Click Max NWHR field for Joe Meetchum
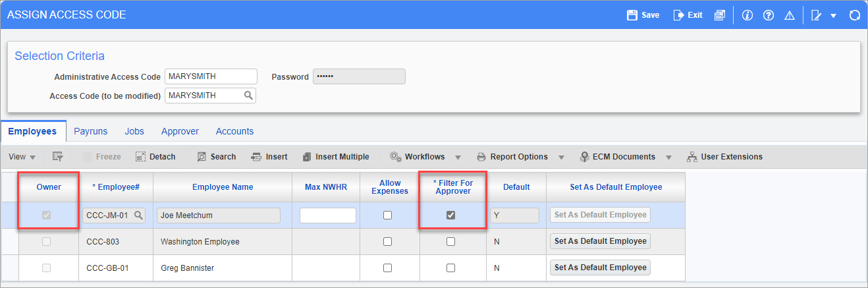The width and height of the screenshot is (868, 288). (x=328, y=215)
